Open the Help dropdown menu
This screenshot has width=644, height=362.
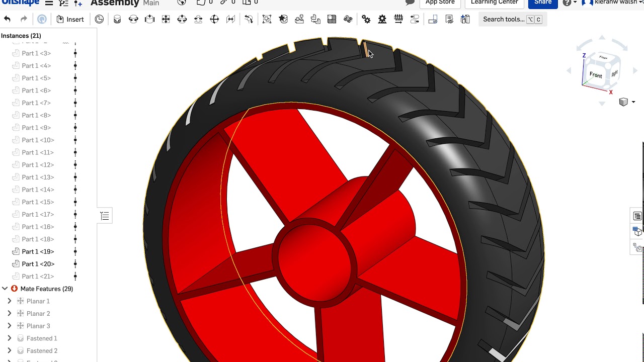coord(570,3)
